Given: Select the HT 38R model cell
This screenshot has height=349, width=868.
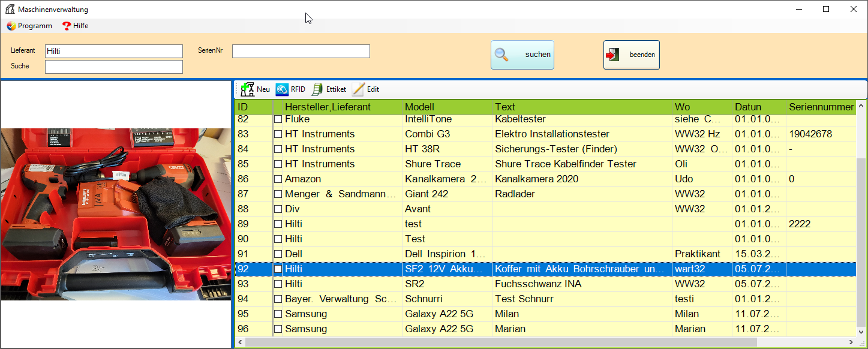Looking at the screenshot, I should [447, 149].
